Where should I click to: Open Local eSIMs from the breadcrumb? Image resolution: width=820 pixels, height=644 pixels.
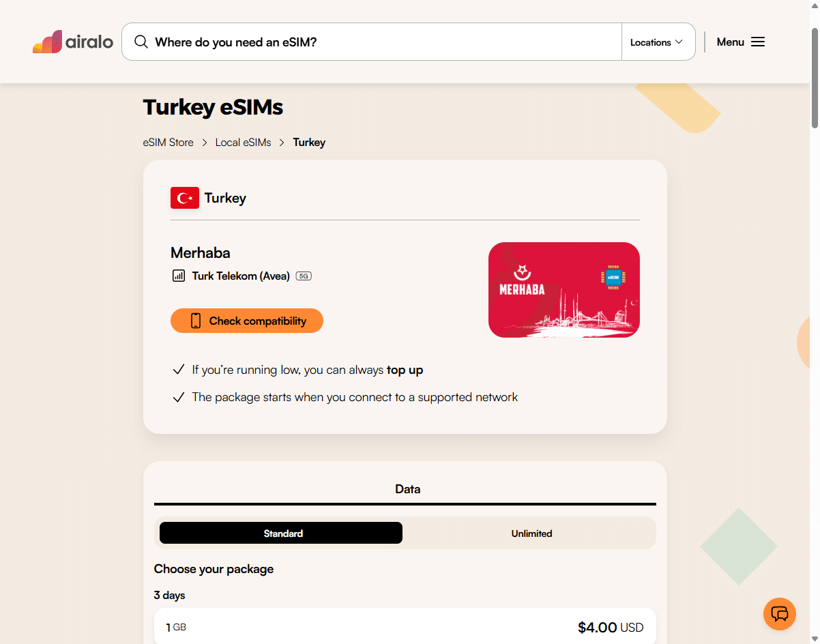pos(243,142)
